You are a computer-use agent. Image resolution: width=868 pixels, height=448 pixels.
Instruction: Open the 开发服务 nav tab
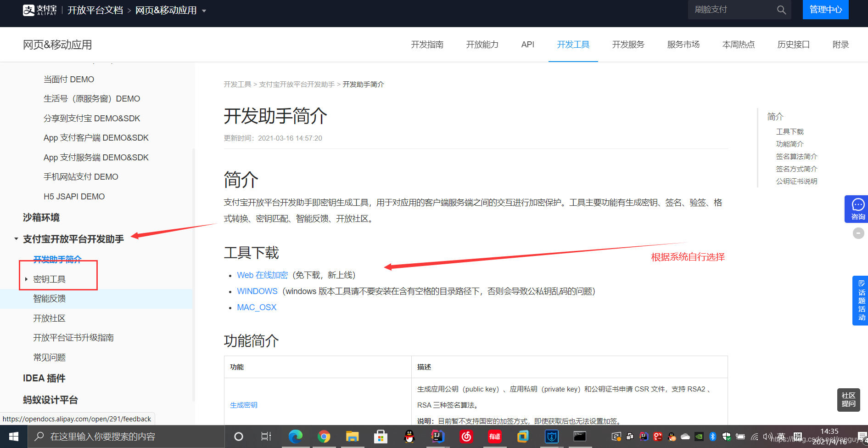click(x=628, y=45)
